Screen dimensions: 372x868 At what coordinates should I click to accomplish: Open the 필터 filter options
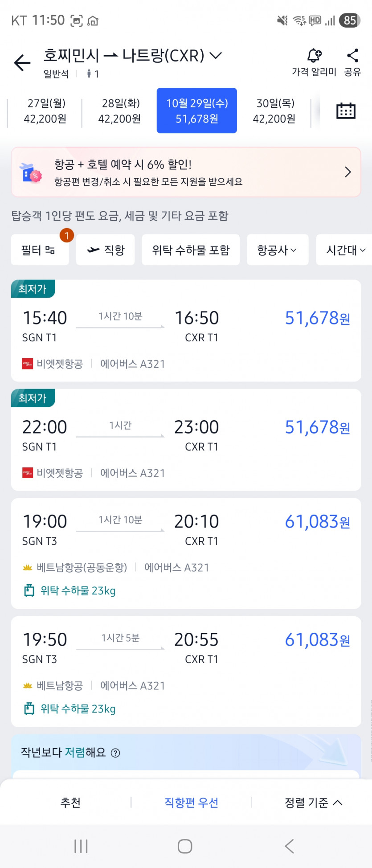pyautogui.click(x=39, y=250)
